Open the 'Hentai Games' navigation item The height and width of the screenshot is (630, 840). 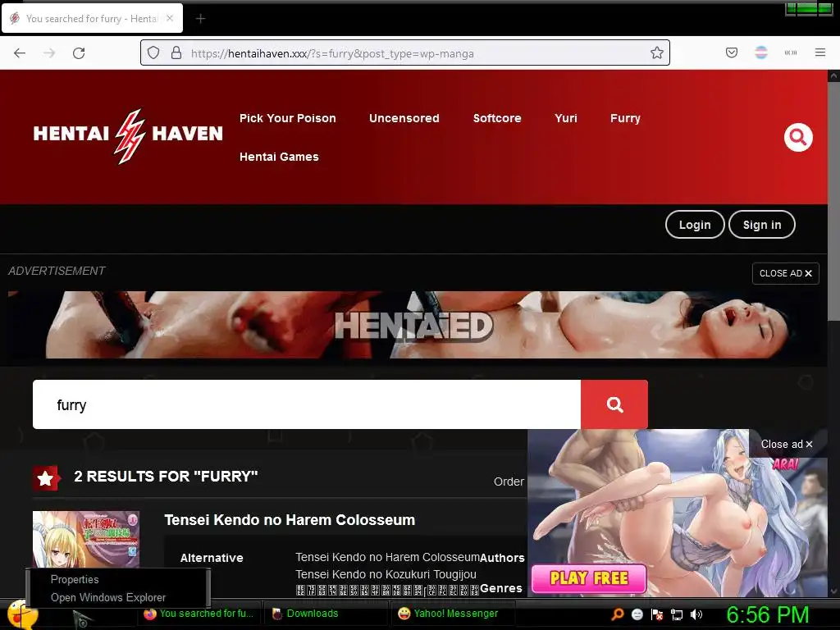click(x=279, y=157)
